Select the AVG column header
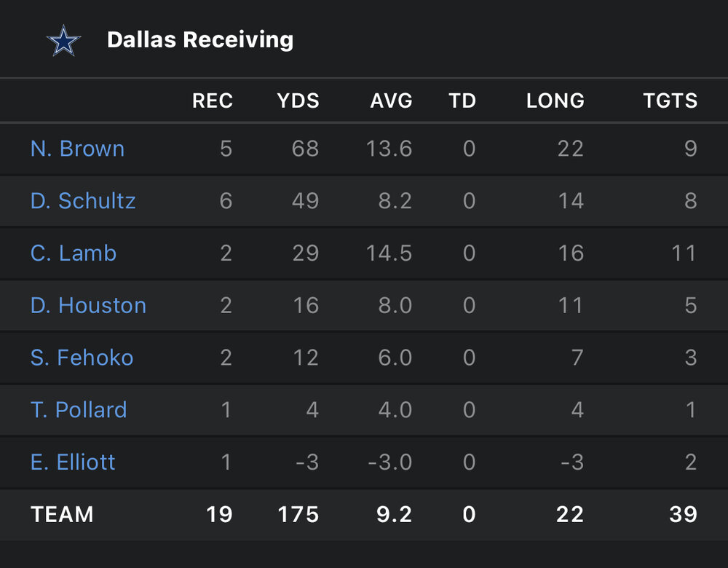 click(x=391, y=100)
